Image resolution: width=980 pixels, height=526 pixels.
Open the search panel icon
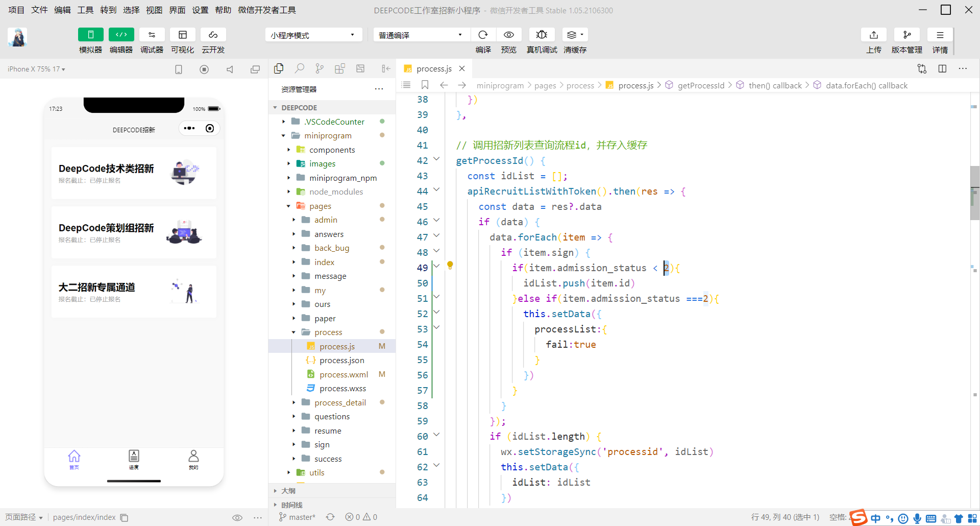(x=300, y=68)
